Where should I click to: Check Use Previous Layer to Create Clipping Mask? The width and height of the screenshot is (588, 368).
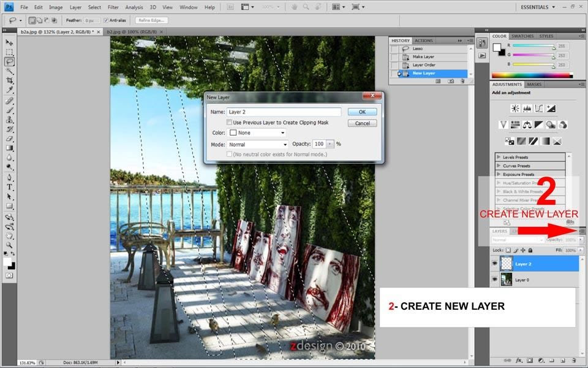tap(229, 123)
